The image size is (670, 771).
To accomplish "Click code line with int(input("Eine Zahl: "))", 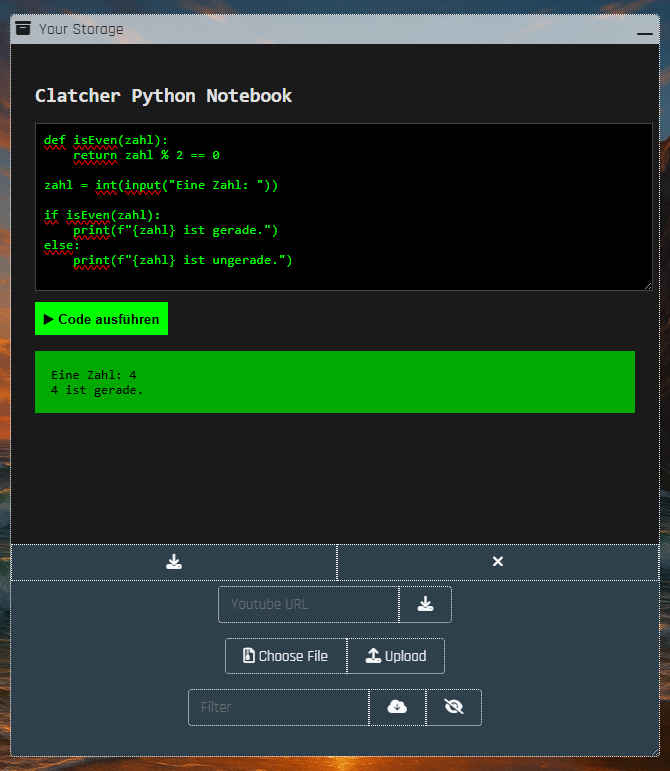I will [x=161, y=185].
